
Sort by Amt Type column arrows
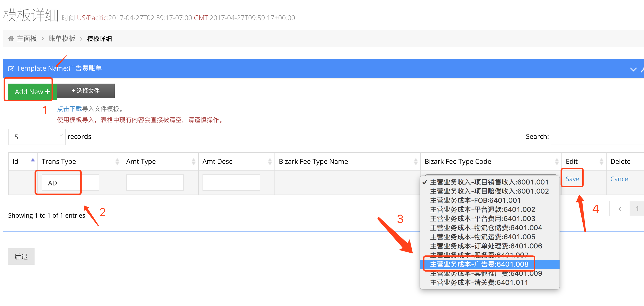pos(193,162)
